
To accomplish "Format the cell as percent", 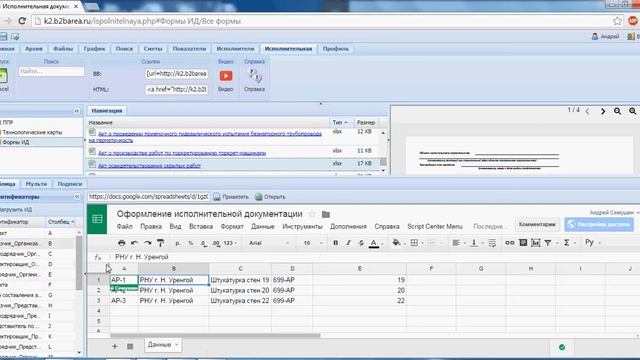I will pos(191,243).
